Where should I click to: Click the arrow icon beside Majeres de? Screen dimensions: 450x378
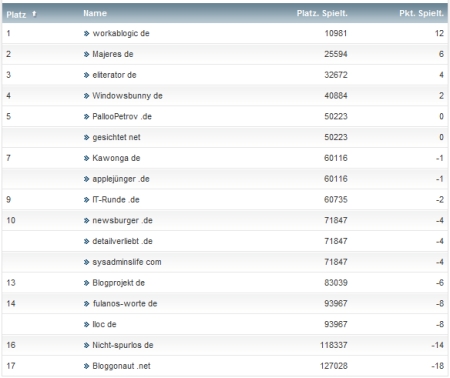(87, 54)
